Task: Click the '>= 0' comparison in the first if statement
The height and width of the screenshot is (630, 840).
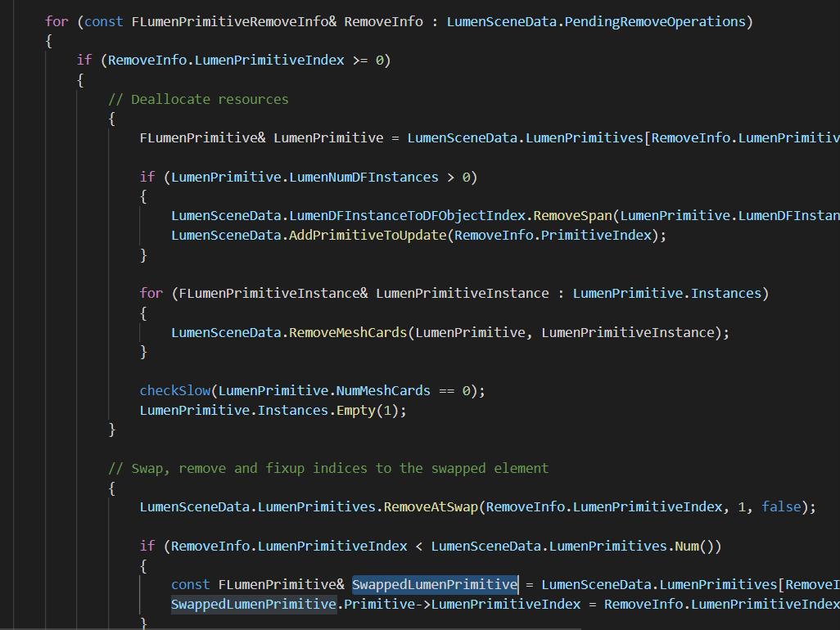Action: (368, 61)
